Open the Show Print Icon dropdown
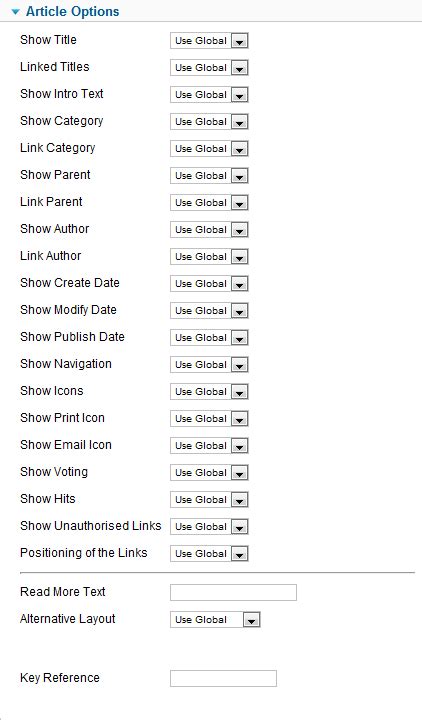 [x=209, y=419]
